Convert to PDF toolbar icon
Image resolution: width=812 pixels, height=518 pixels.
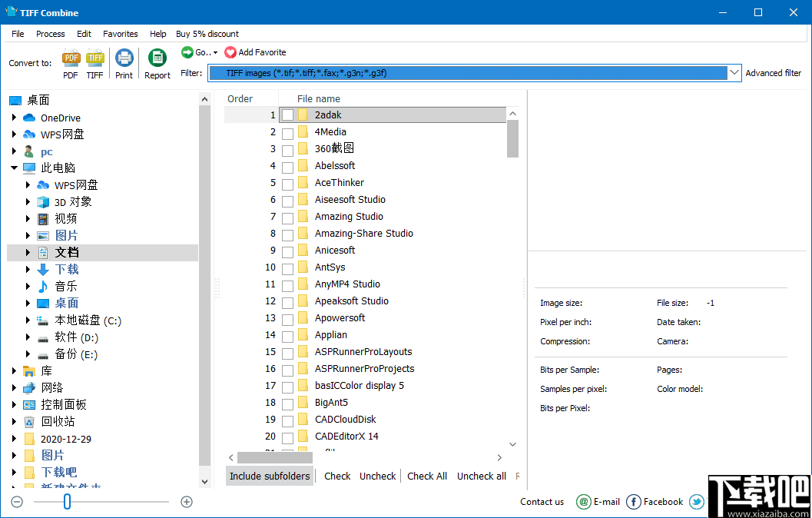click(x=71, y=58)
